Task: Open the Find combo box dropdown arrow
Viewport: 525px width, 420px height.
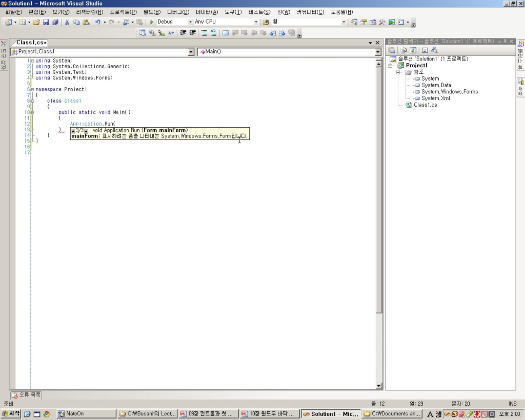Action: tap(344, 22)
